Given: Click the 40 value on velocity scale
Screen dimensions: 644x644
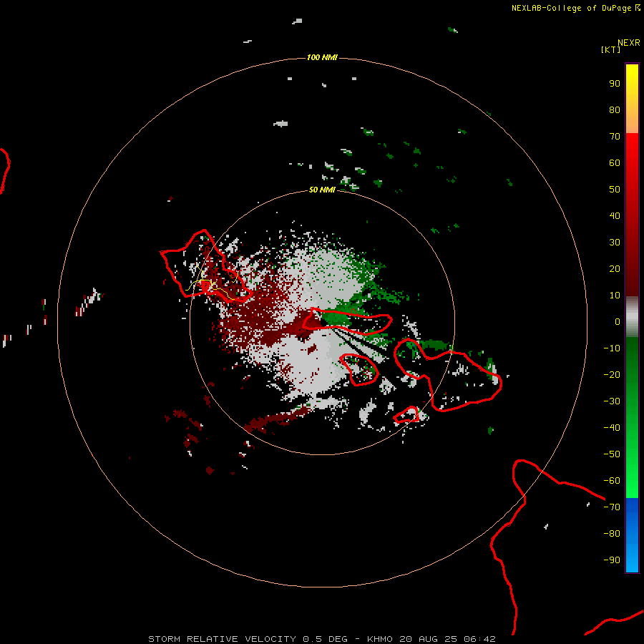Looking at the screenshot, I should (x=615, y=215).
